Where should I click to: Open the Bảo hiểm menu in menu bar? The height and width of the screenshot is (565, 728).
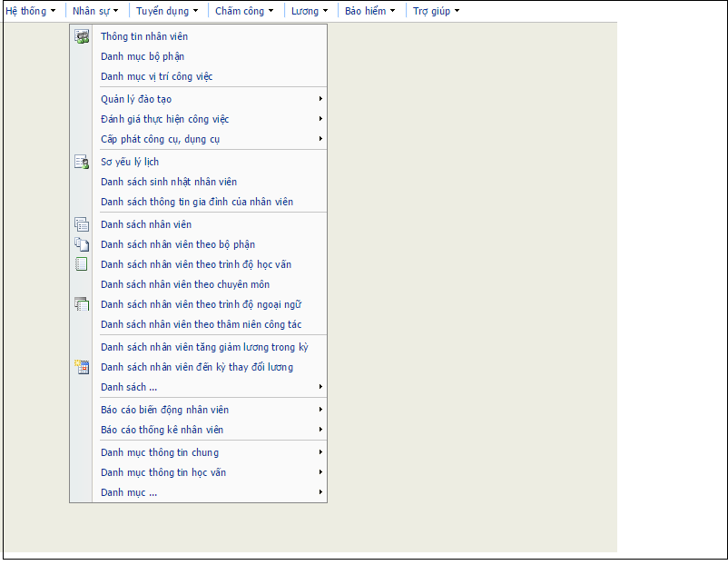pyautogui.click(x=369, y=11)
